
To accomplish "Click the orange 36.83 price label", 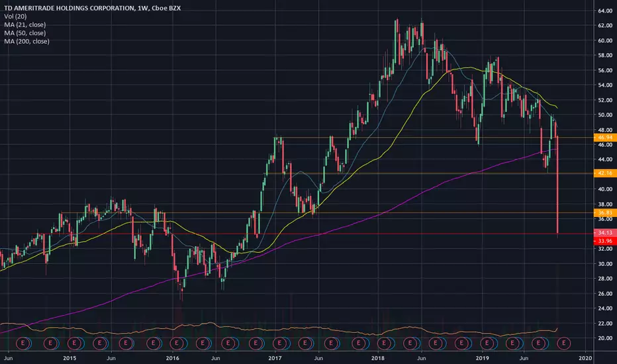I will (605, 212).
